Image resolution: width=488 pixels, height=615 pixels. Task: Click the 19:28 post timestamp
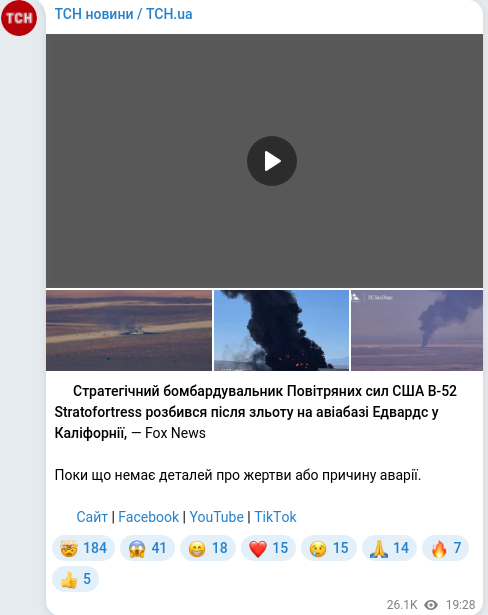click(x=460, y=605)
